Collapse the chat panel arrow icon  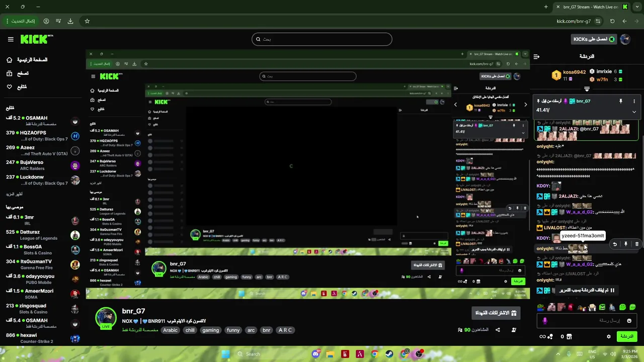(536, 56)
